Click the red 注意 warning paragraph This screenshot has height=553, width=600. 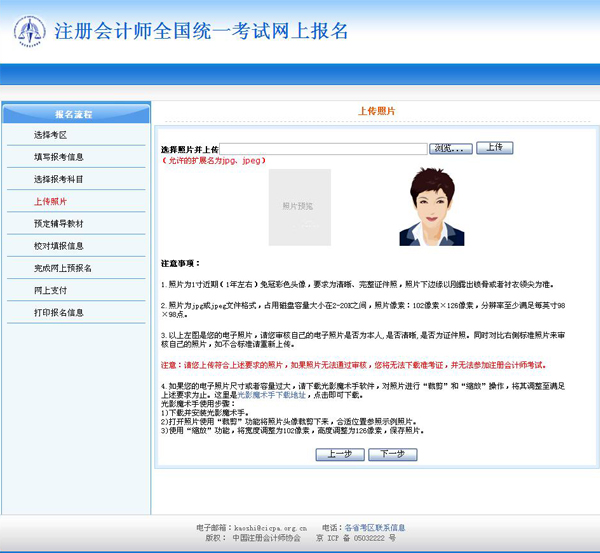pyautogui.click(x=354, y=365)
